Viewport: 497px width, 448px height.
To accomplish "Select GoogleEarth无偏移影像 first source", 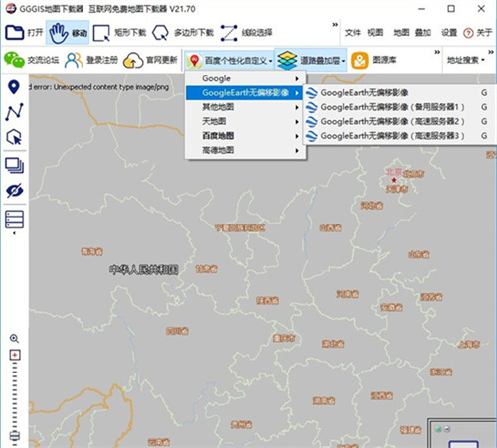I will (x=399, y=93).
